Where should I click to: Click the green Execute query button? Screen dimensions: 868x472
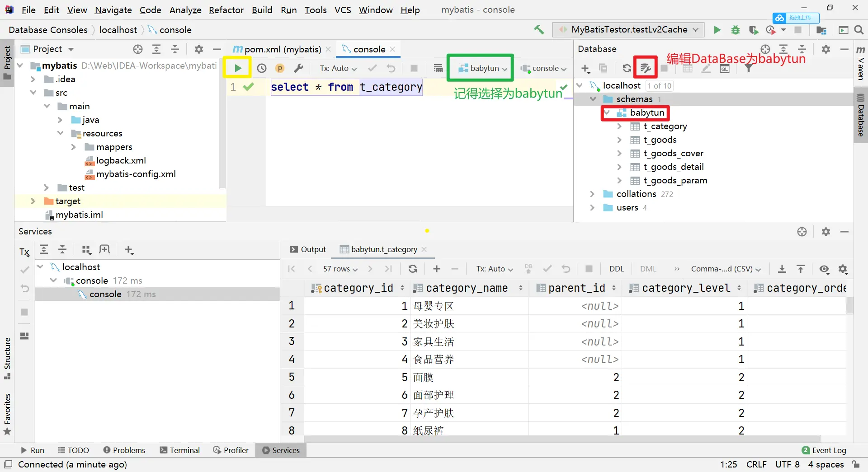[237, 68]
